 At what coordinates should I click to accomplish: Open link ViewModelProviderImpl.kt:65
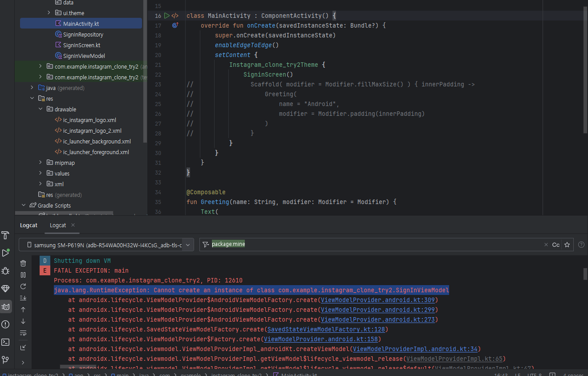coord(454,359)
